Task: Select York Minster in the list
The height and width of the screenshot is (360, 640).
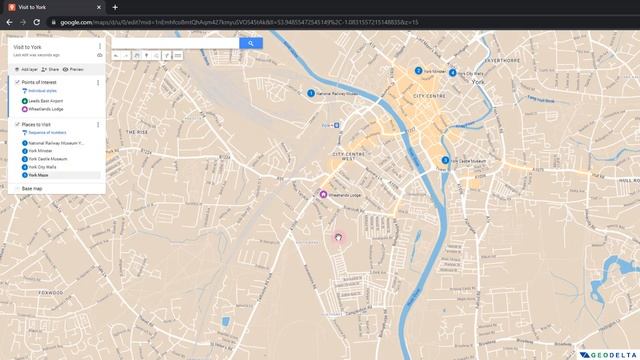Action: (x=40, y=151)
